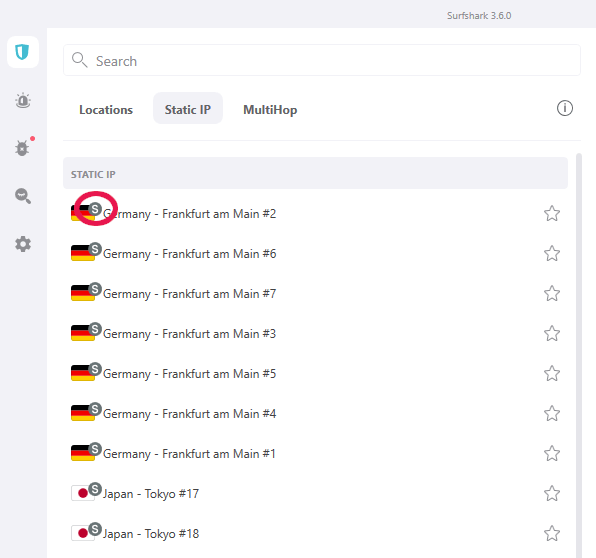Click the Japan flag on Tokyo #17

83,493
